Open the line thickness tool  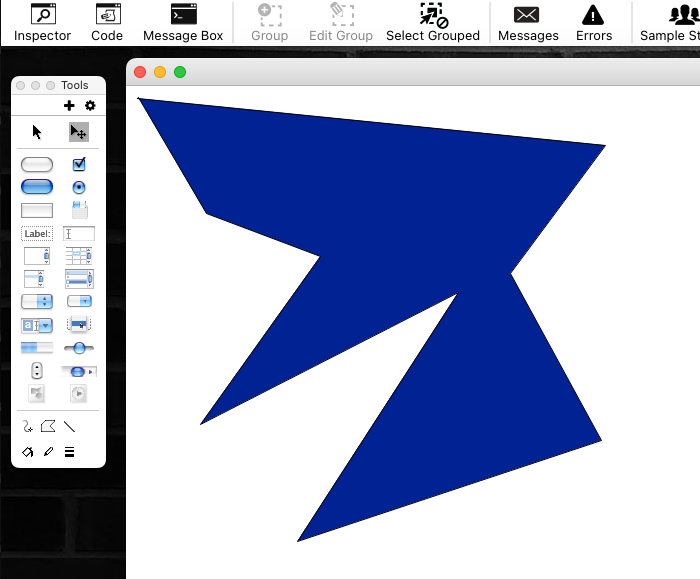pyautogui.click(x=69, y=452)
